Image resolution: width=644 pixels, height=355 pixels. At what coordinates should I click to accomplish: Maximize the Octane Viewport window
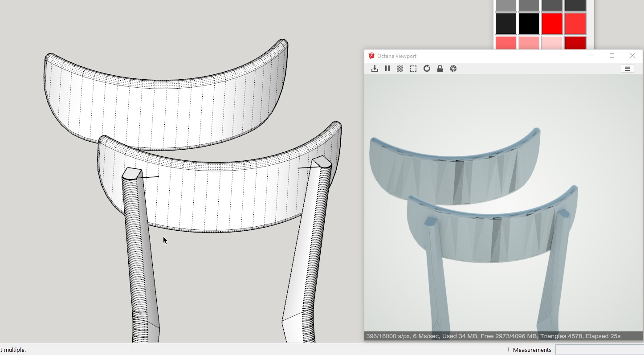pyautogui.click(x=612, y=56)
